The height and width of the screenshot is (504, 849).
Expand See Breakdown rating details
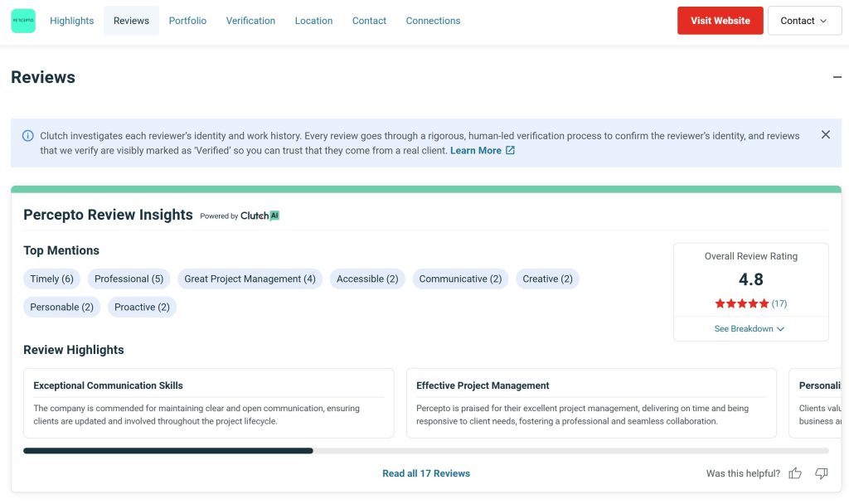point(749,328)
